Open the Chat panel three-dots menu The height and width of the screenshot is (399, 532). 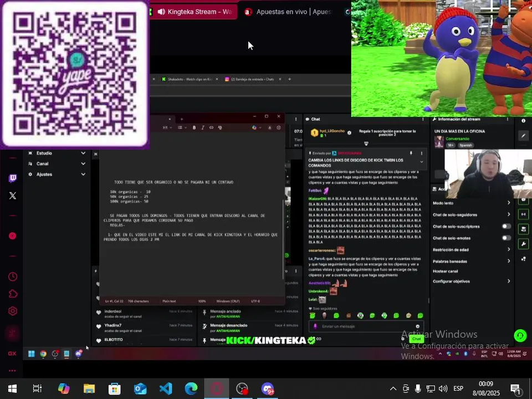click(423, 120)
